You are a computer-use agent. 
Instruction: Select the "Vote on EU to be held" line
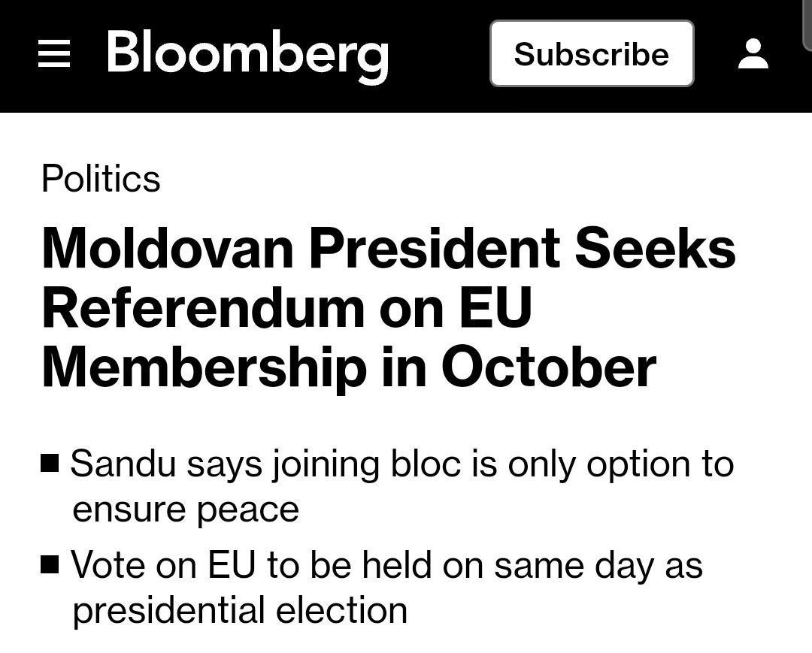point(386,564)
